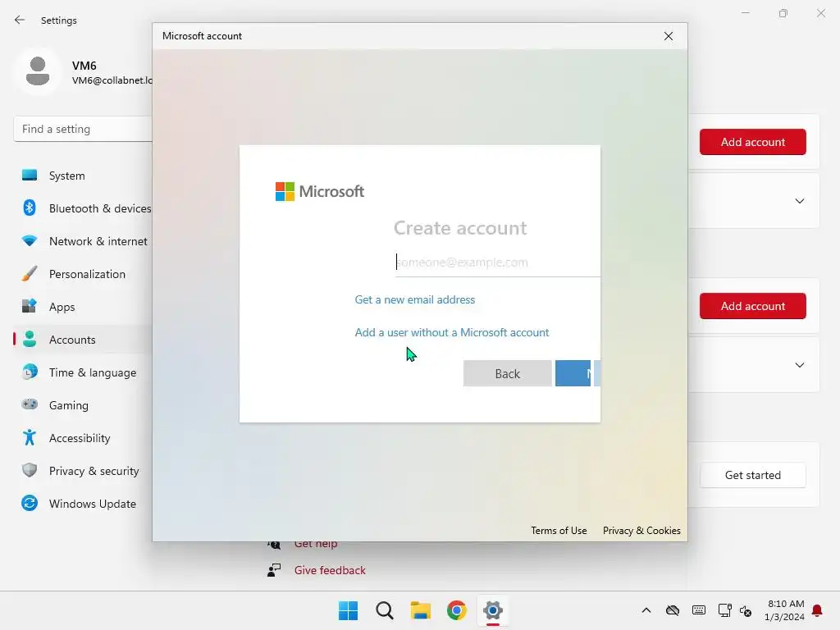Go back with Settings back arrow
Viewport: 840px width, 630px height.
tap(20, 20)
